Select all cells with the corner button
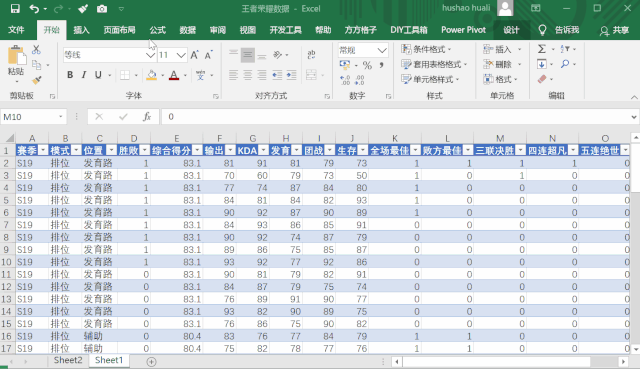This screenshot has width=640, height=369. [9, 138]
